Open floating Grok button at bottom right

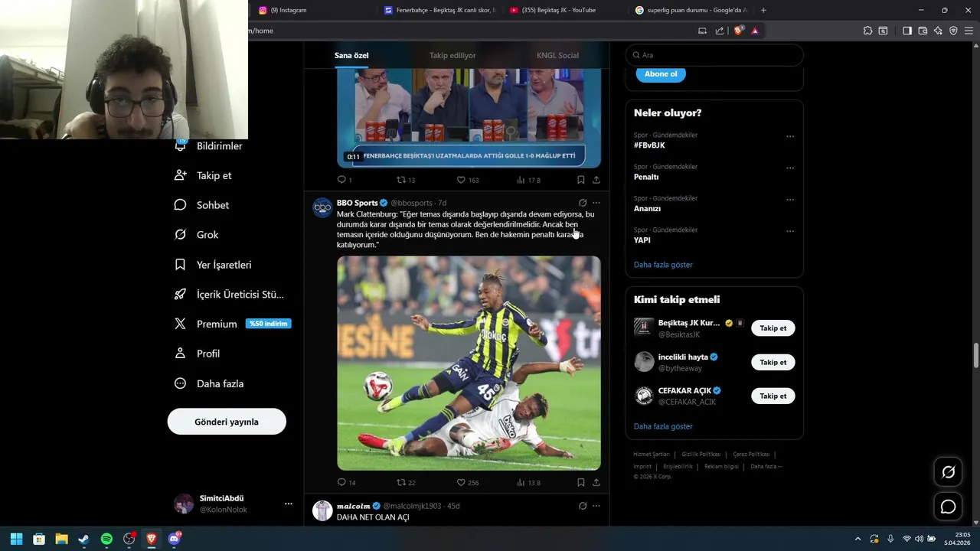click(948, 472)
